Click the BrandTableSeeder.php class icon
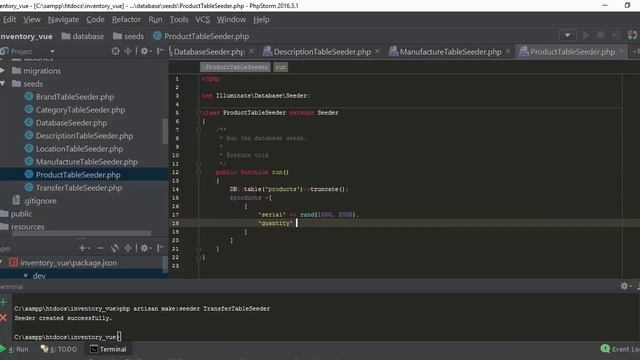 click(x=29, y=96)
